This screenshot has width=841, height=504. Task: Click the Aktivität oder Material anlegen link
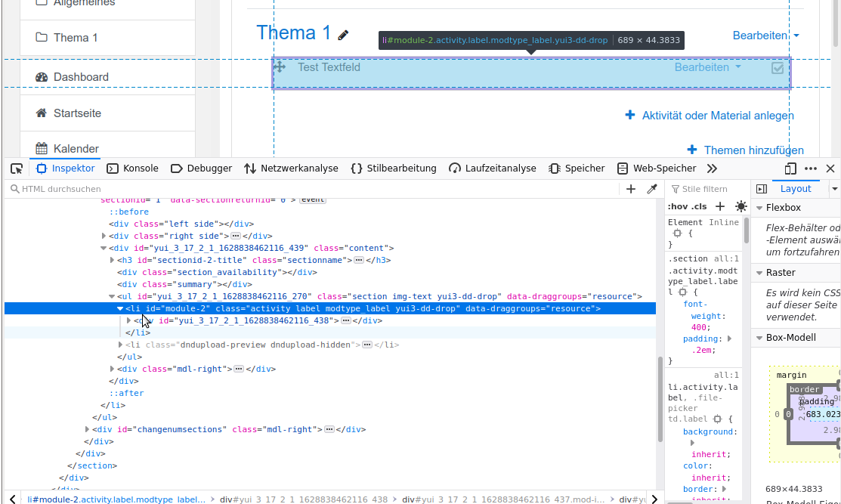(x=717, y=116)
